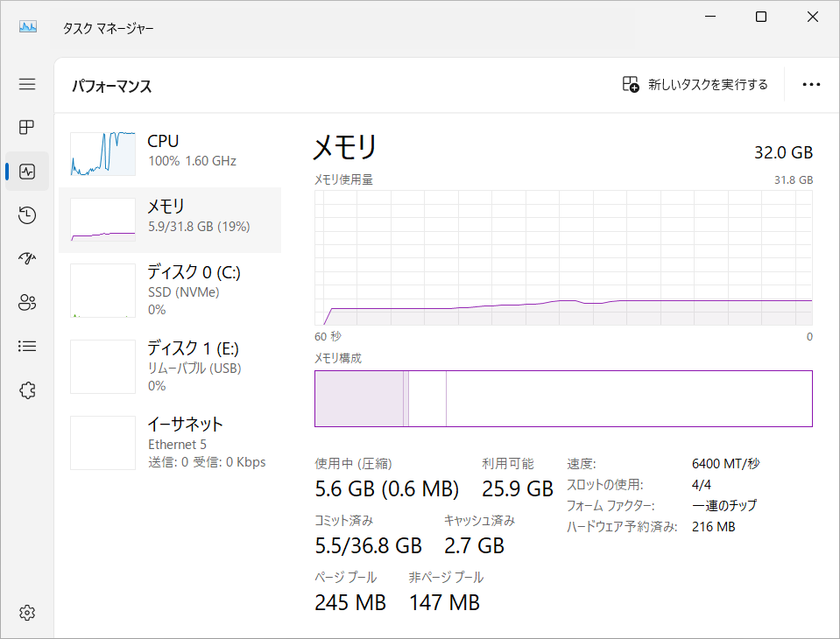The height and width of the screenshot is (639, 840).
Task: Click 新しいタスクを実行する button
Action: point(695,85)
